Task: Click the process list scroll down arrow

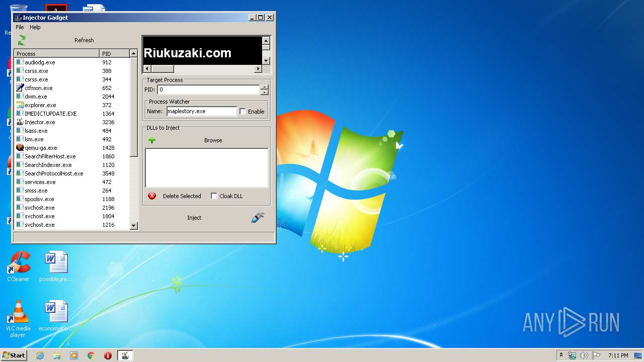Action: pyautogui.click(x=134, y=226)
